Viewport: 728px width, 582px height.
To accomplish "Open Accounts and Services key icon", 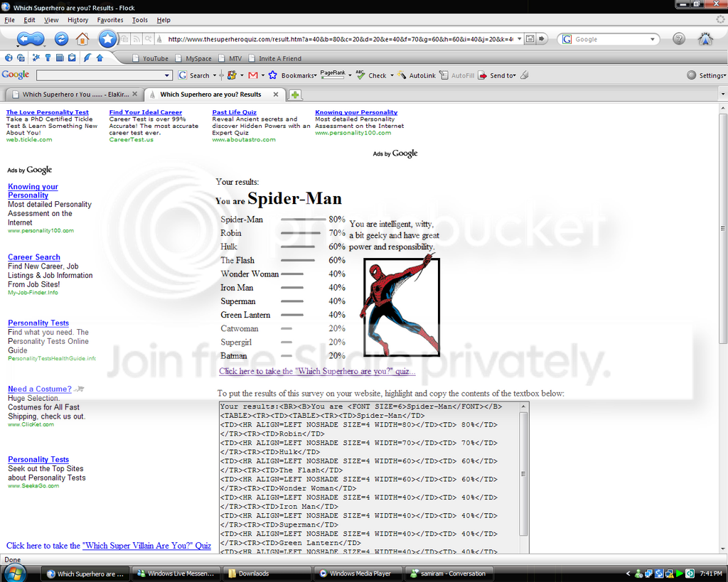I will click(x=48, y=58).
